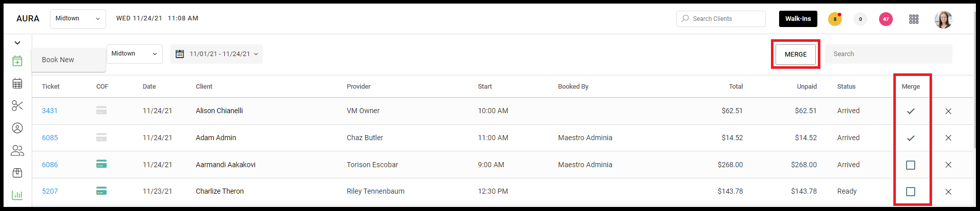
Task: Open the top Midtown location dropdown
Action: tap(78, 19)
